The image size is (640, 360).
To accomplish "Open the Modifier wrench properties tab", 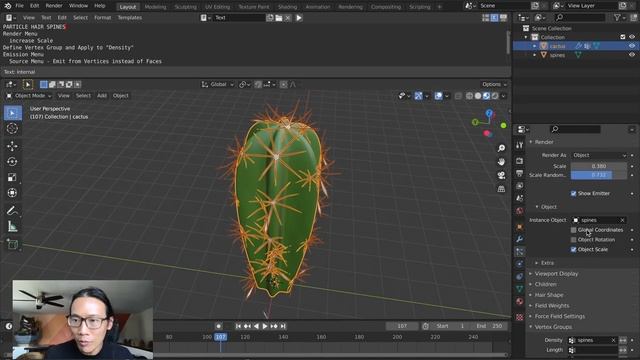I will [x=520, y=239].
